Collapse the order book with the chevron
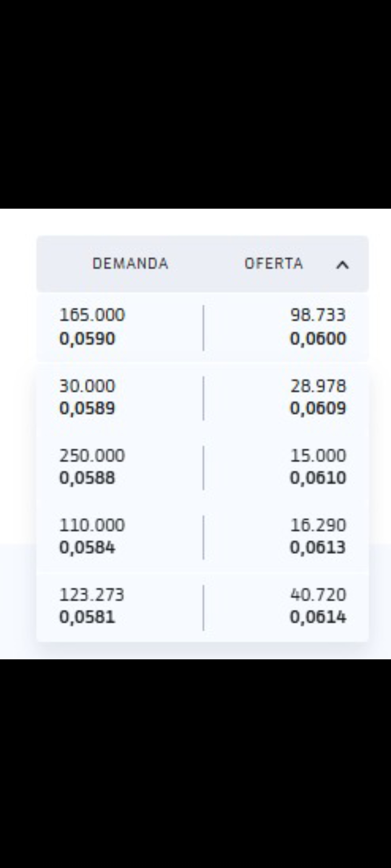The image size is (391, 868). [x=342, y=265]
